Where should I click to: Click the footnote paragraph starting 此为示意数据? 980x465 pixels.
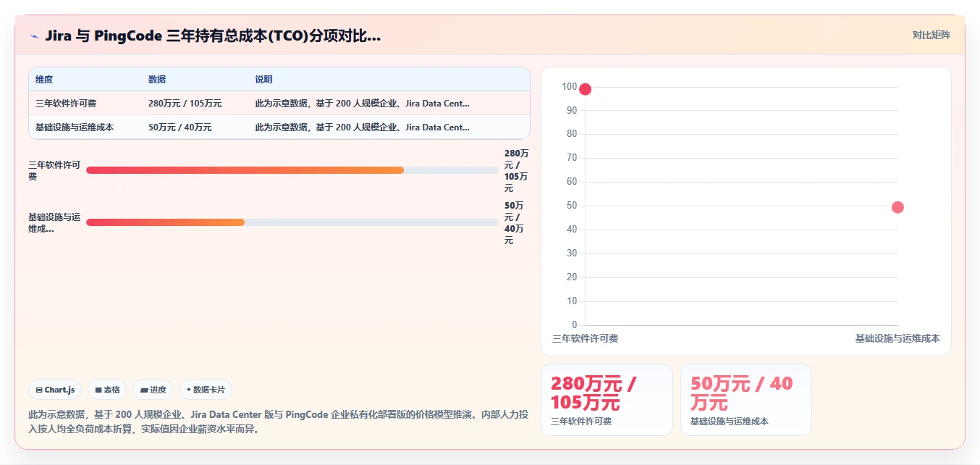point(278,422)
